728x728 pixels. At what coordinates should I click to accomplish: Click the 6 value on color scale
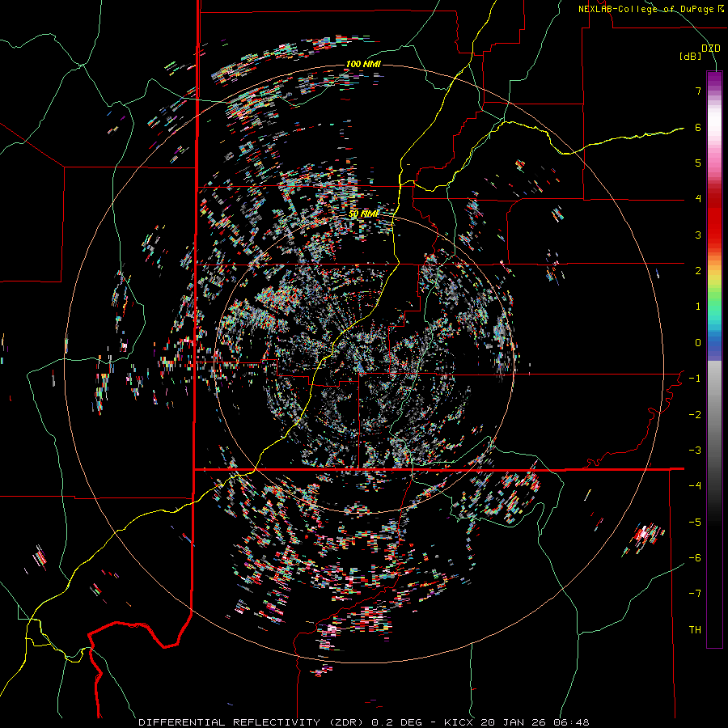coord(698,127)
